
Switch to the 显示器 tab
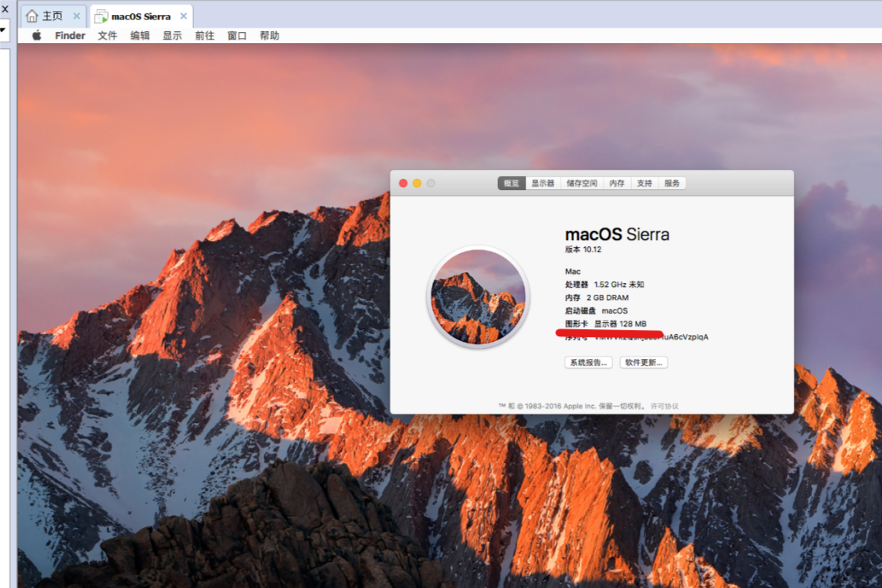(543, 184)
